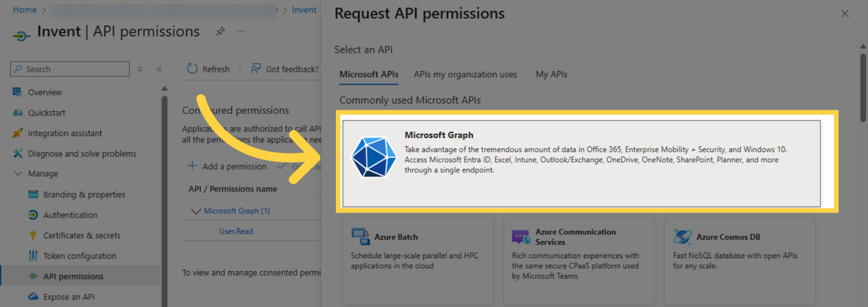Click the Refresh button

[x=208, y=69]
